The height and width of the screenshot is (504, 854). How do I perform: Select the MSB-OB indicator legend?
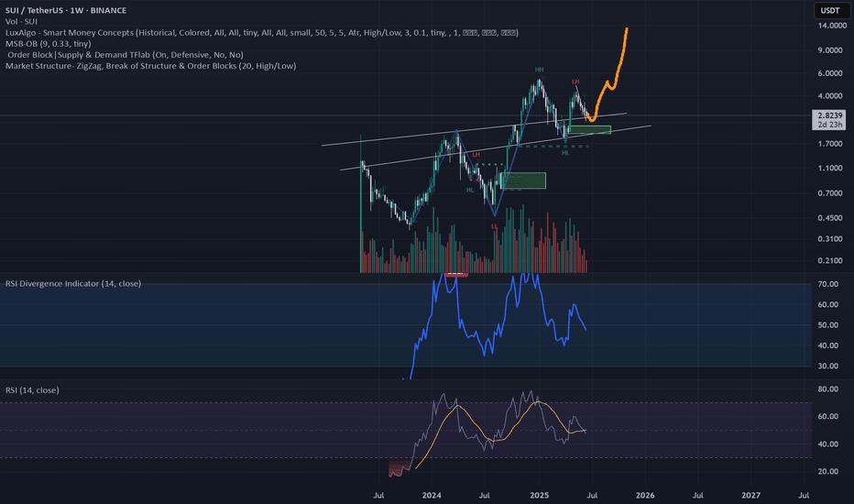click(48, 44)
